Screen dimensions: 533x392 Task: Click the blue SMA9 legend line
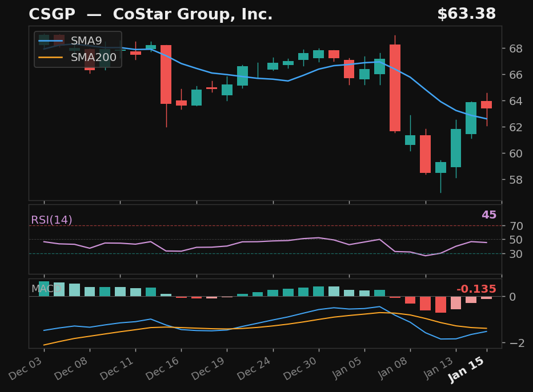[51, 41]
